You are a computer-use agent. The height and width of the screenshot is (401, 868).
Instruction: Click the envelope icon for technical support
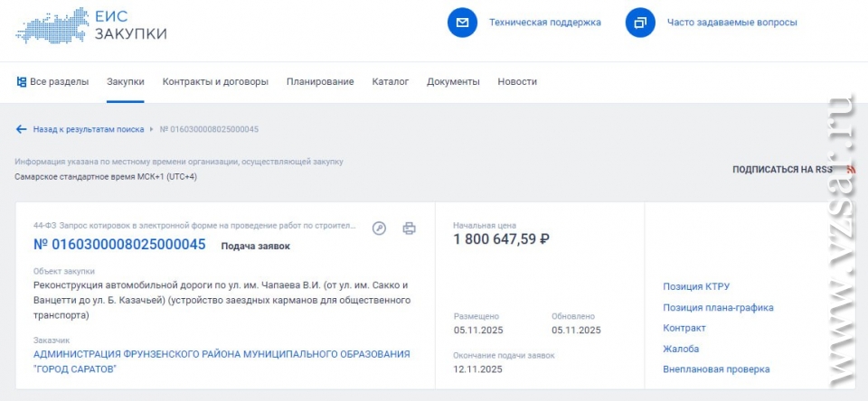462,23
